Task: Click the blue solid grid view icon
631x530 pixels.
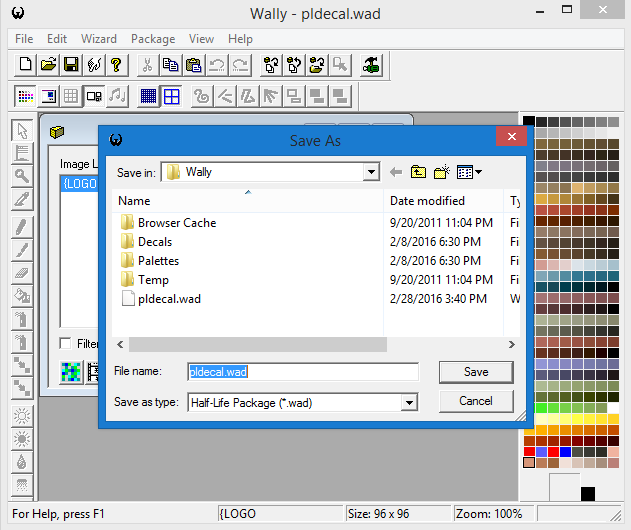Action: [148, 96]
